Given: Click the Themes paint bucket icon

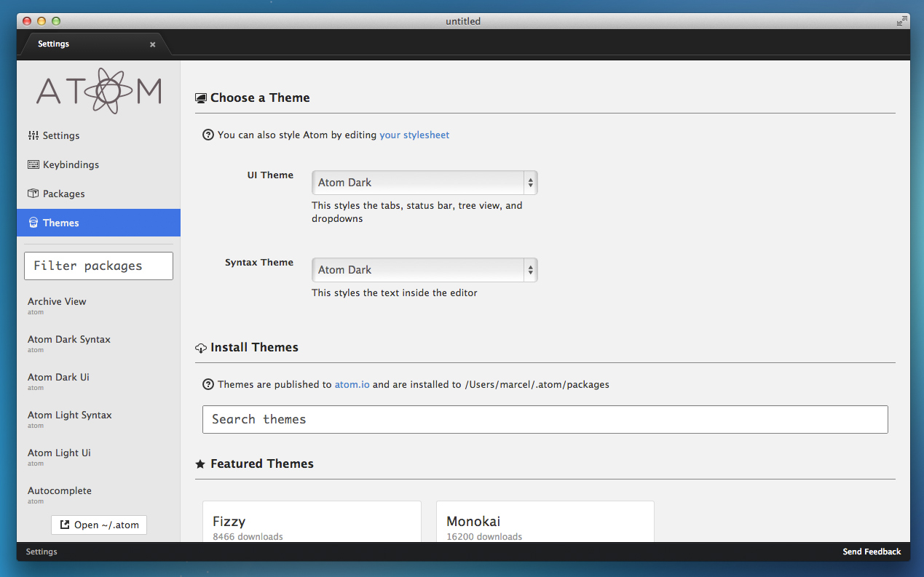Looking at the screenshot, I should pos(33,223).
